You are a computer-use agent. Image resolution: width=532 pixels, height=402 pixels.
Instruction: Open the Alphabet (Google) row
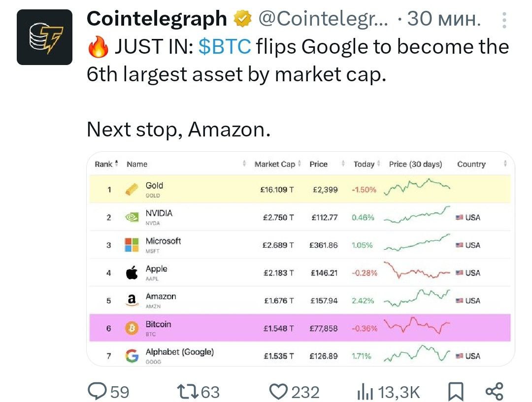tap(300, 355)
